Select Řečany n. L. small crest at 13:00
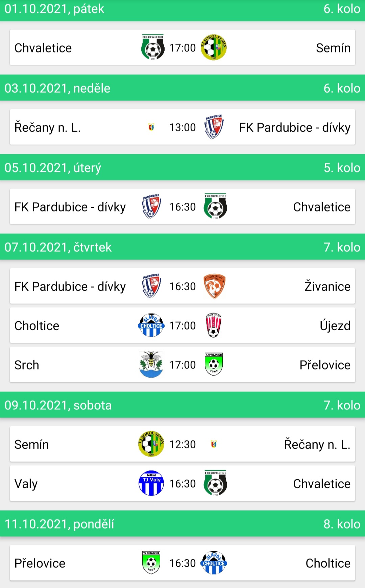365x588 pixels. [x=151, y=127]
